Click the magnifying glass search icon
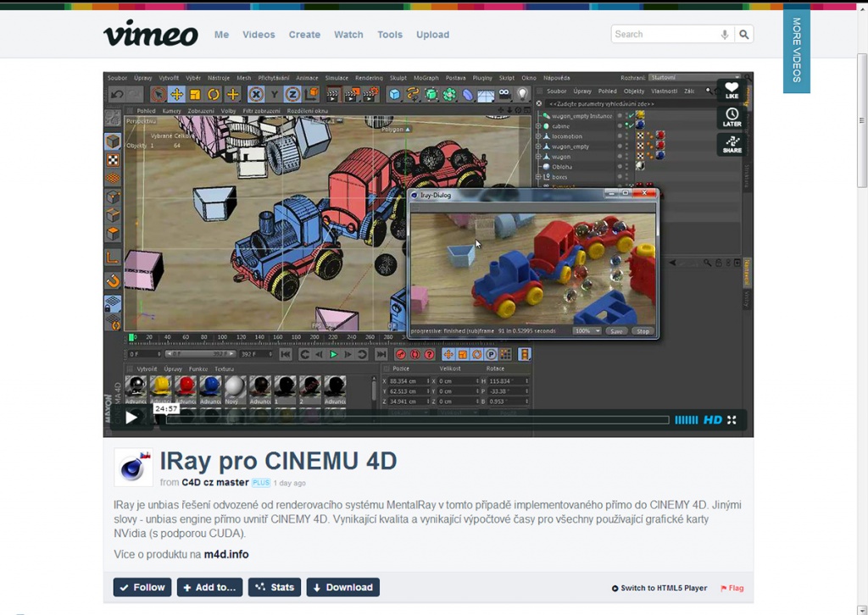The image size is (868, 615). click(743, 34)
